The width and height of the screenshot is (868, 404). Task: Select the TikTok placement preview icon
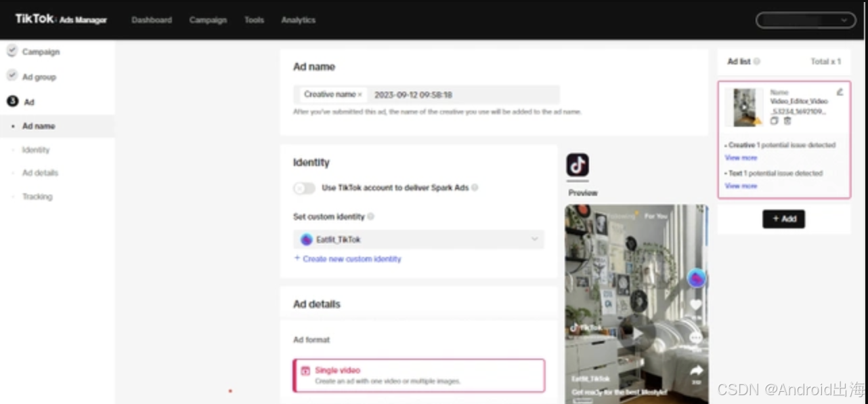click(578, 165)
